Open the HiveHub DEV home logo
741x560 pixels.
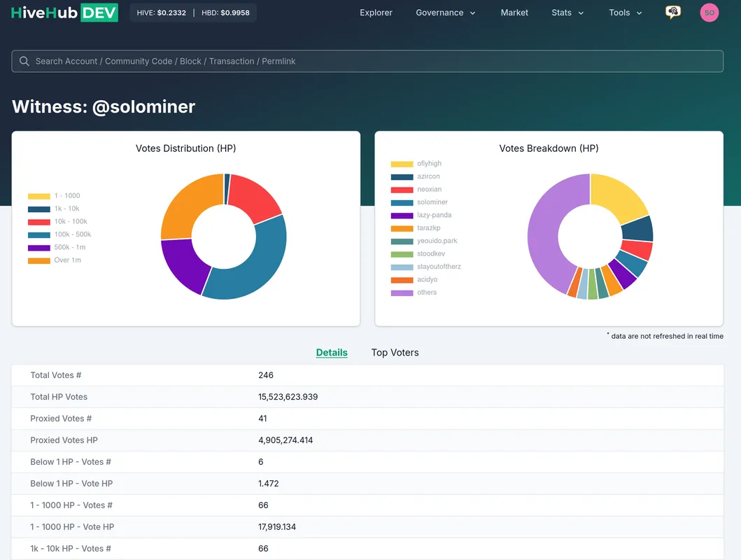click(64, 13)
